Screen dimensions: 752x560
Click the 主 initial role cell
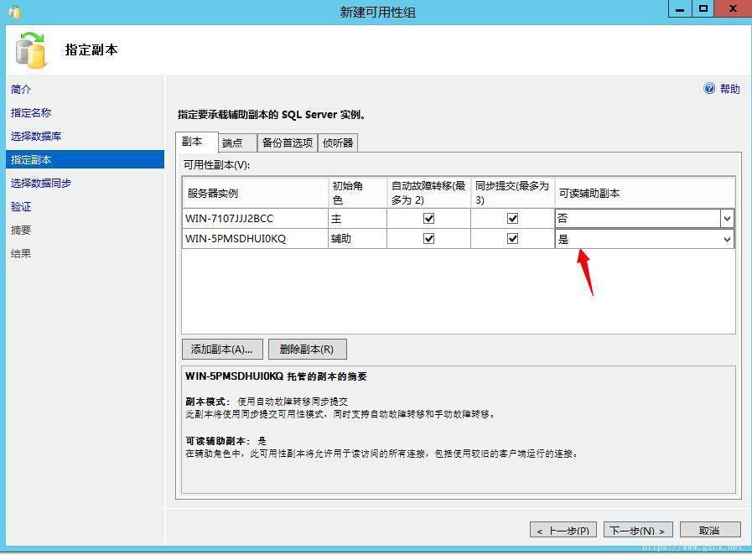click(x=357, y=219)
